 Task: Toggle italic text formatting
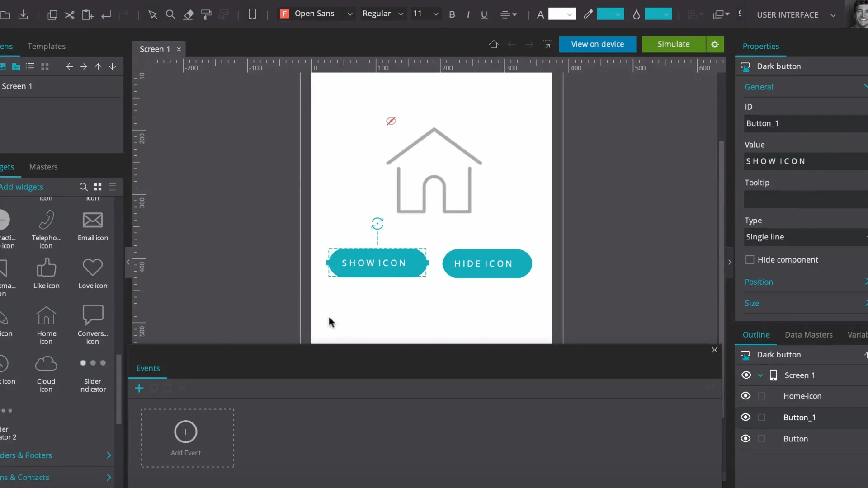coord(468,14)
